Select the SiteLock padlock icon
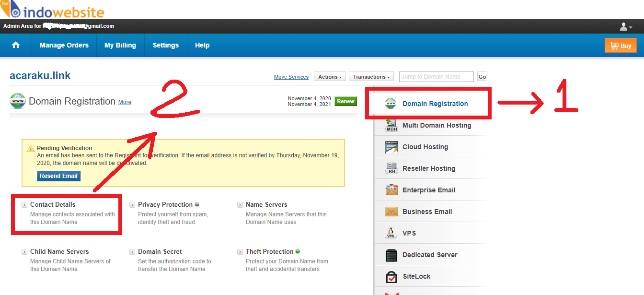Viewport: 644px width, 295px height. pos(391,277)
